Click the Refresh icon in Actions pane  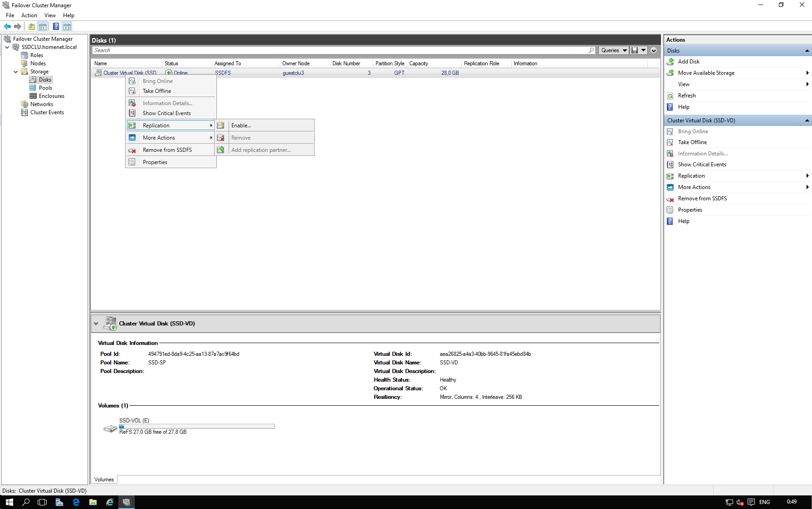[670, 96]
